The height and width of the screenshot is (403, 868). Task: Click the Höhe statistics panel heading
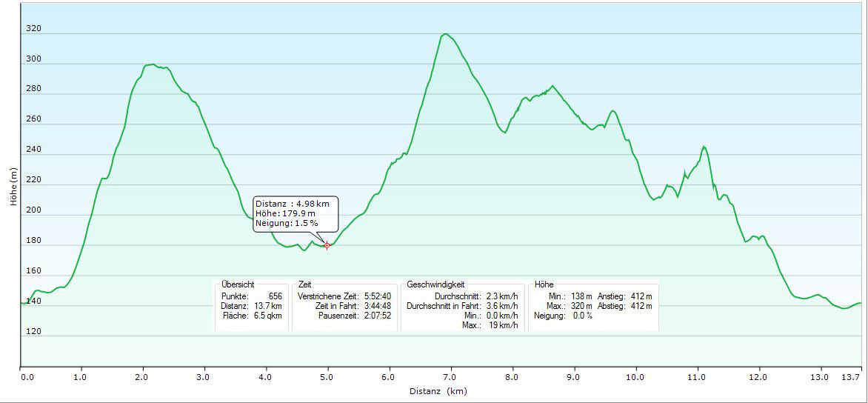544,284
